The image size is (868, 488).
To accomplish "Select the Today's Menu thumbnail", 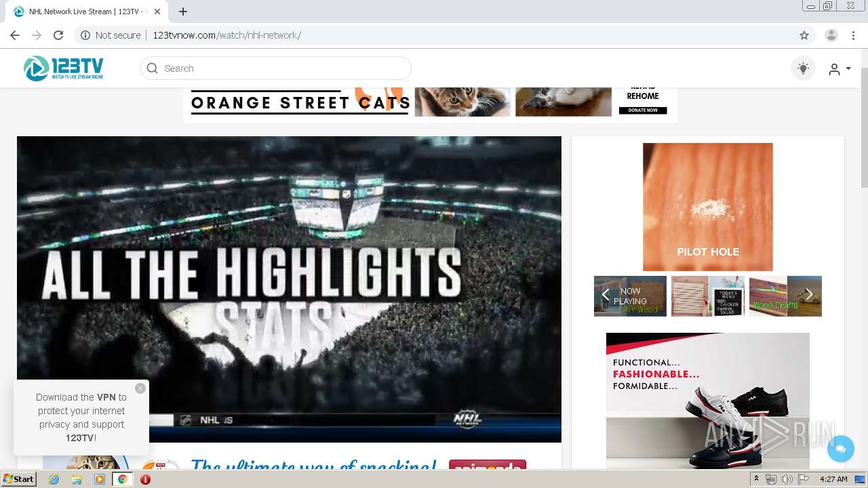I will [x=708, y=296].
